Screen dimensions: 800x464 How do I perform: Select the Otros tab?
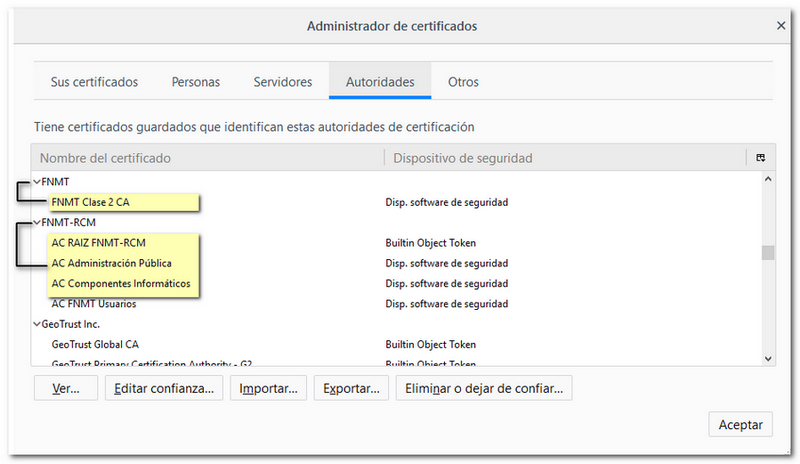pos(463,82)
